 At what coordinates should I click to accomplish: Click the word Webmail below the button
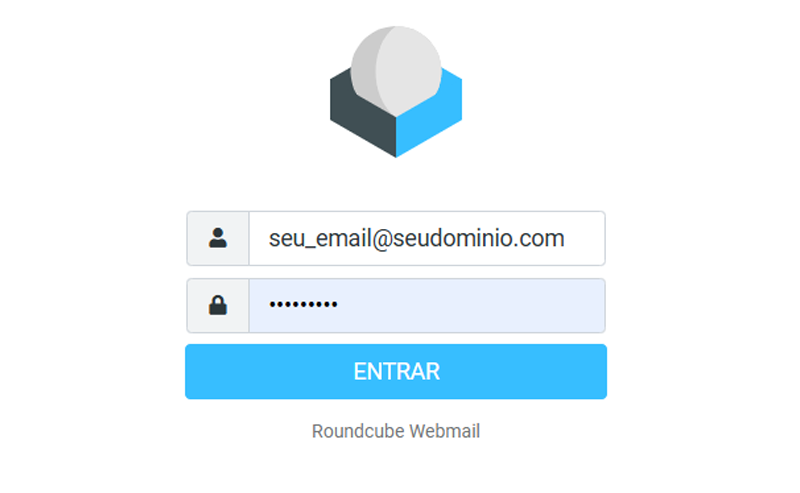tap(444, 431)
